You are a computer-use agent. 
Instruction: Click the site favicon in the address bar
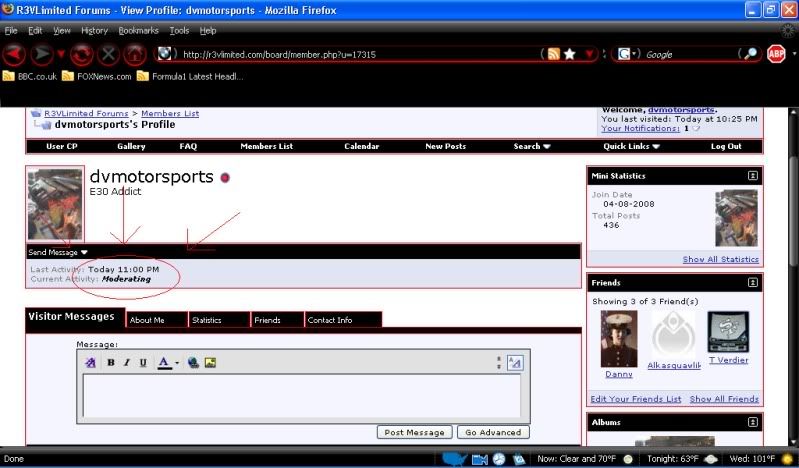tap(164, 53)
